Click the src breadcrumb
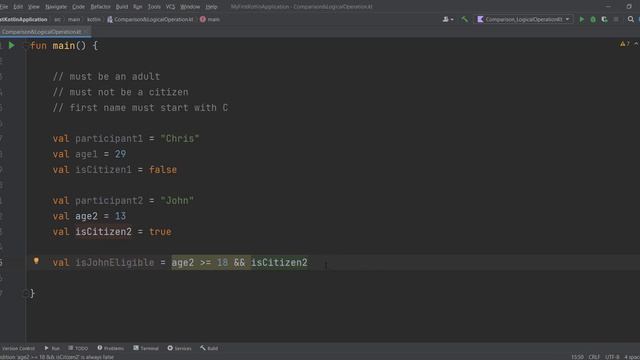The image size is (640, 360). click(x=57, y=19)
